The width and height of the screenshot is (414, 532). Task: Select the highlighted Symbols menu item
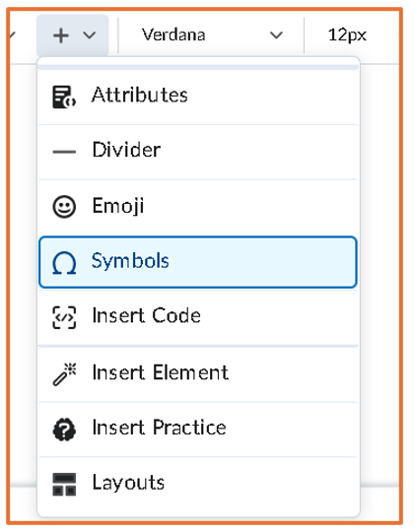tap(198, 262)
